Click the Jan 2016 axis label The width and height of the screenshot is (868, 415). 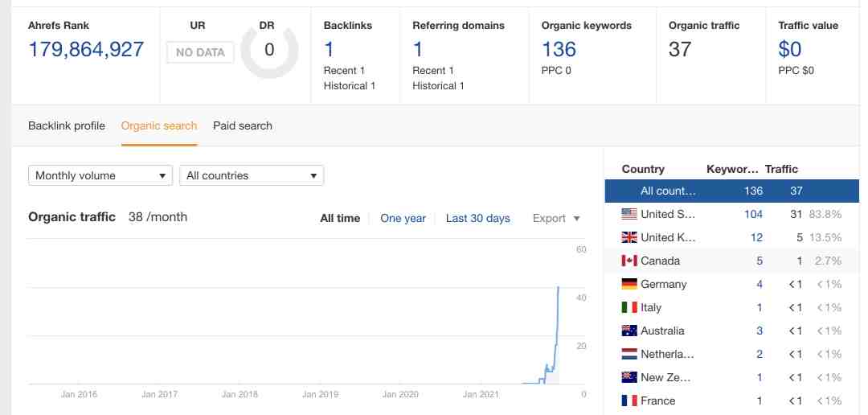79,395
